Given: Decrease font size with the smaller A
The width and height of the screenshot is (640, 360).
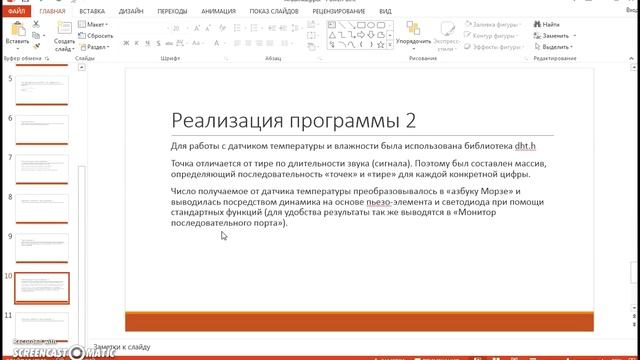Looking at the screenshot, I should click(208, 28).
